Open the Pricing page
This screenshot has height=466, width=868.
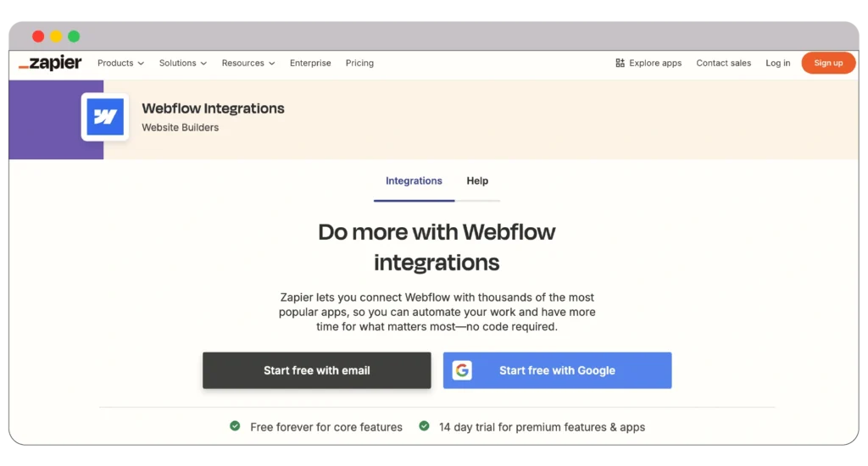(359, 63)
